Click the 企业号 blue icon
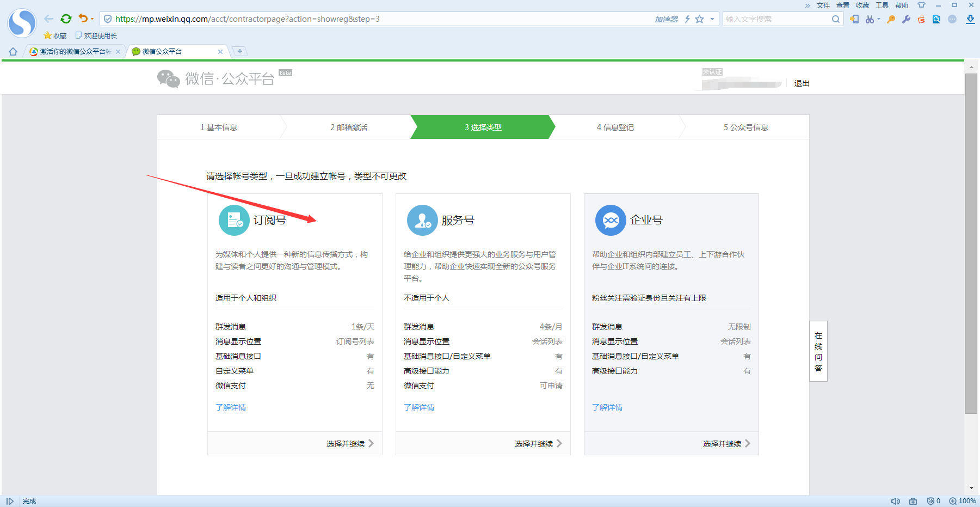 click(611, 220)
